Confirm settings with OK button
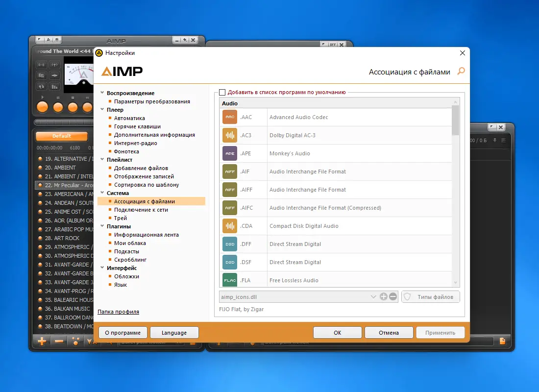Image resolution: width=539 pixels, height=392 pixels. (337, 333)
